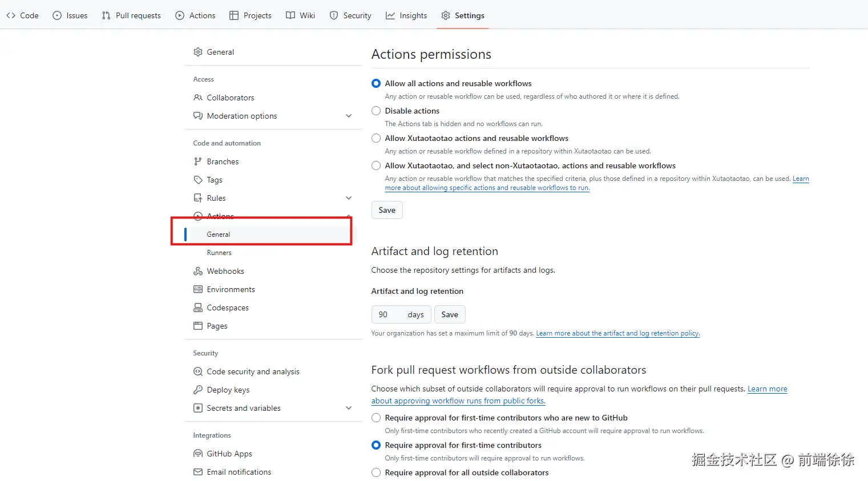Click the Webhooks icon in the sidebar
868x481 pixels.
(198, 271)
